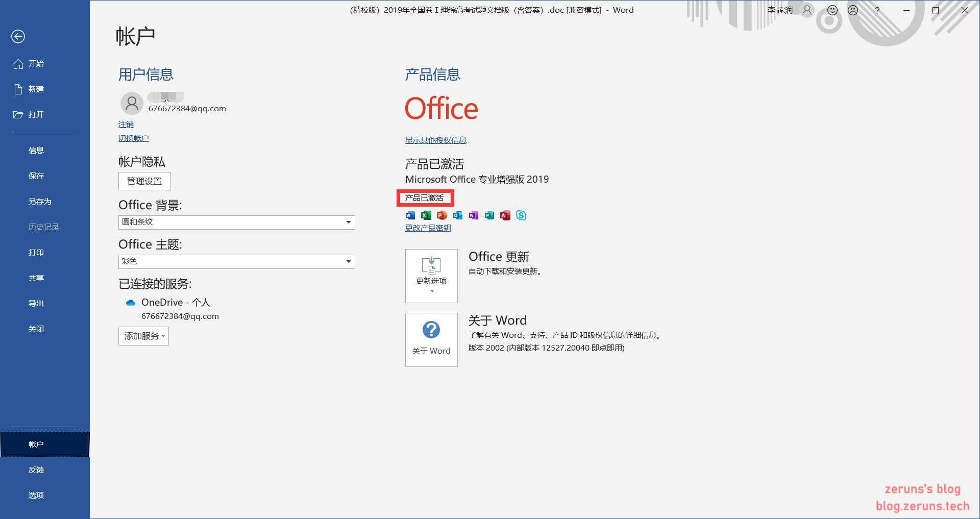Open the 打印 menu item
The image size is (980, 519).
36,253
